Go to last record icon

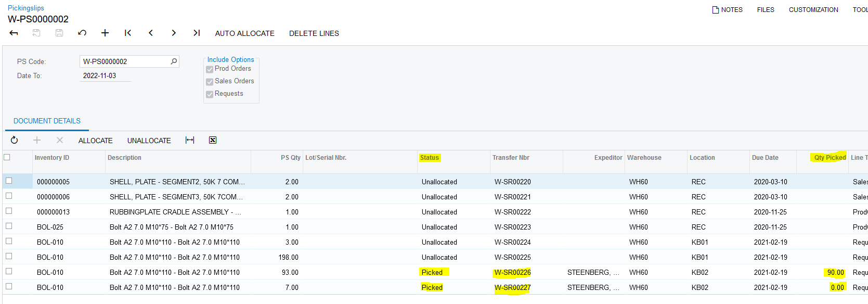click(197, 33)
